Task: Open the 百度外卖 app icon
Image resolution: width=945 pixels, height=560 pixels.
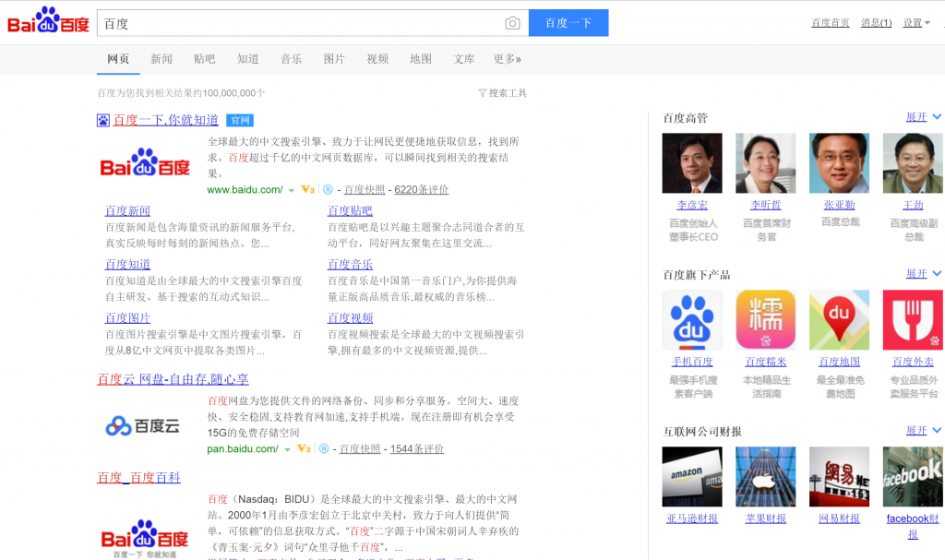Action: pyautogui.click(x=913, y=320)
